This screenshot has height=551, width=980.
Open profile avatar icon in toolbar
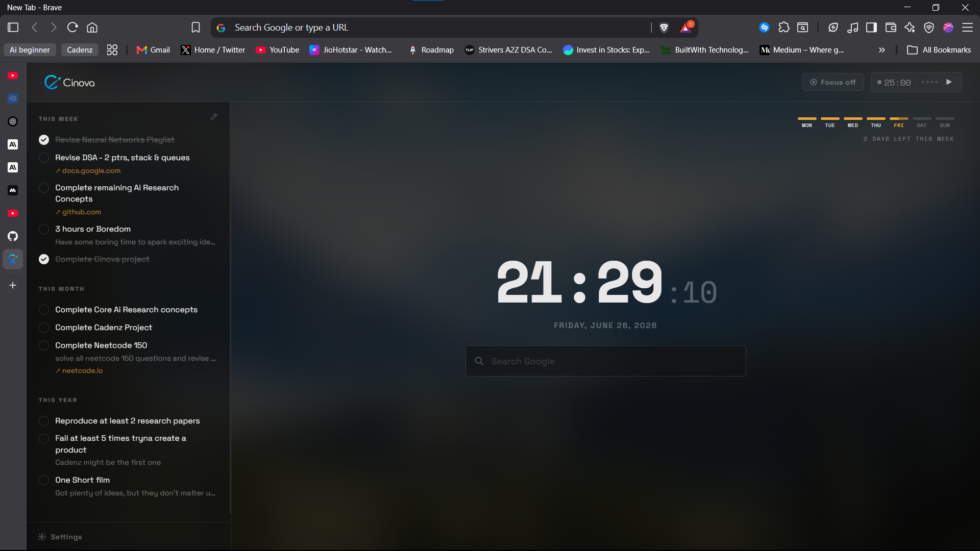click(948, 28)
